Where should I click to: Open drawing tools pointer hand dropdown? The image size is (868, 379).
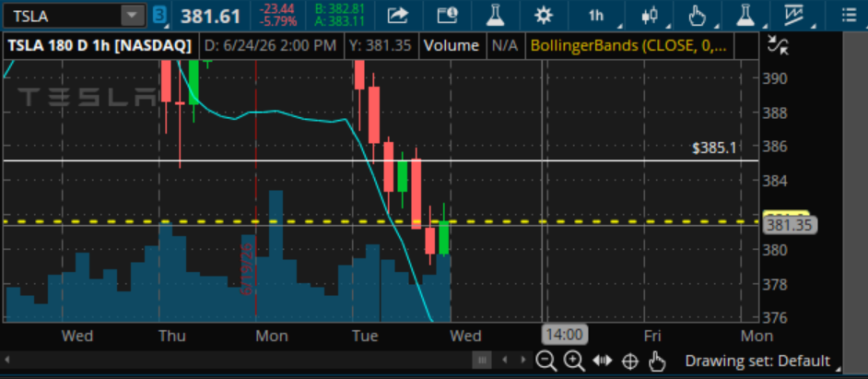[697, 16]
